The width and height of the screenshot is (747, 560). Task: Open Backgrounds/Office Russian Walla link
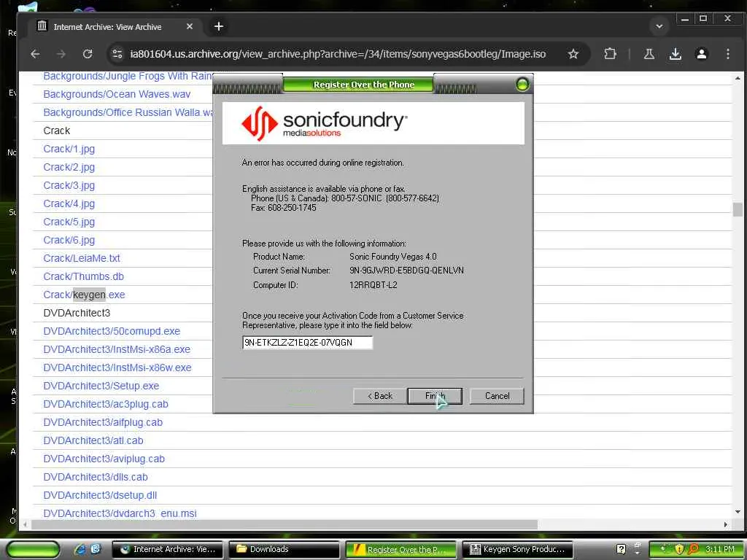[x=128, y=112]
